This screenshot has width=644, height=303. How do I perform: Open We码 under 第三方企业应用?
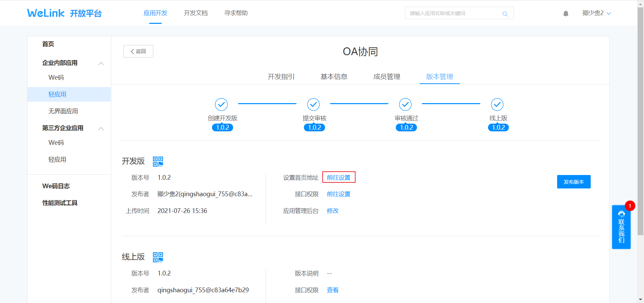coord(56,143)
